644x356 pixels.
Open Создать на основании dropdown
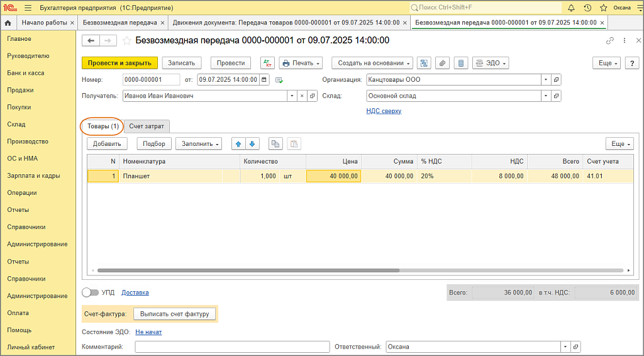pyautogui.click(x=372, y=64)
